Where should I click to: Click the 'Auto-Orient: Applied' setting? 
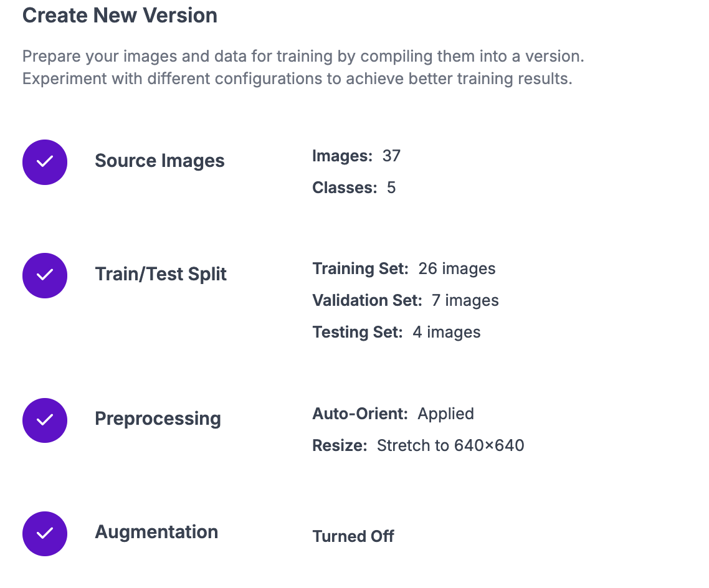coord(393,414)
